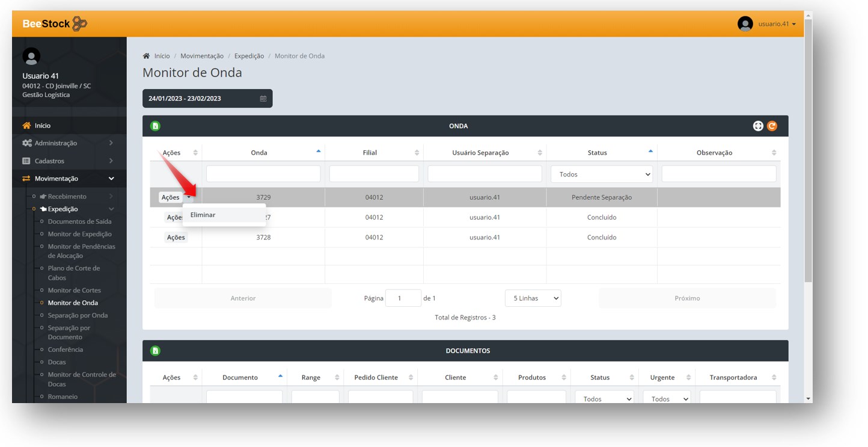Open the Status filter dropdown showing Todos

[x=601, y=174]
